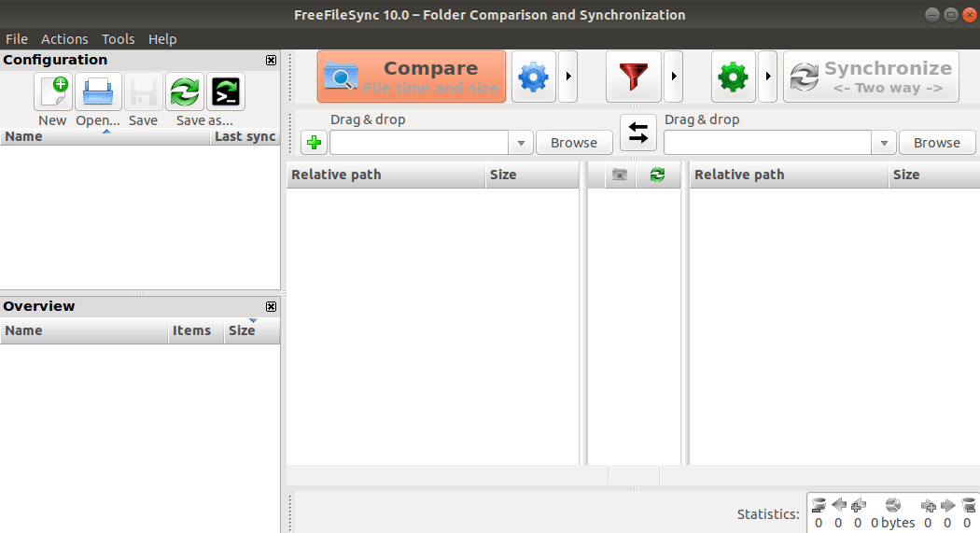This screenshot has height=533, width=980.
Task: Swap left and right sides
Action: pos(638,133)
